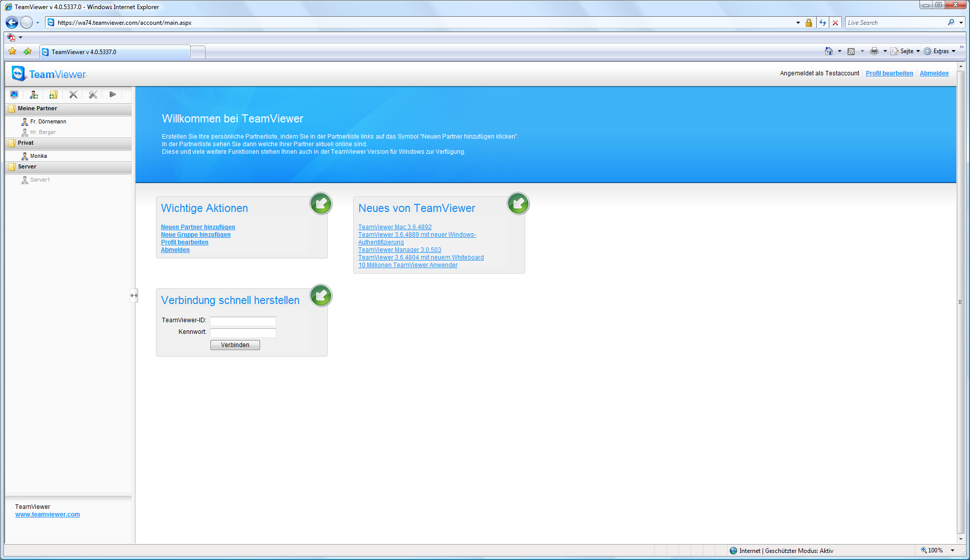Open the RSS feeds icon

tap(852, 51)
